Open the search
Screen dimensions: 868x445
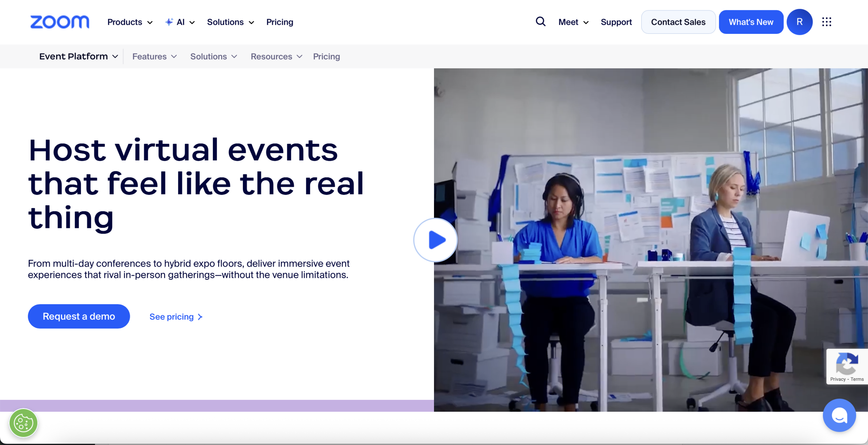tap(540, 22)
